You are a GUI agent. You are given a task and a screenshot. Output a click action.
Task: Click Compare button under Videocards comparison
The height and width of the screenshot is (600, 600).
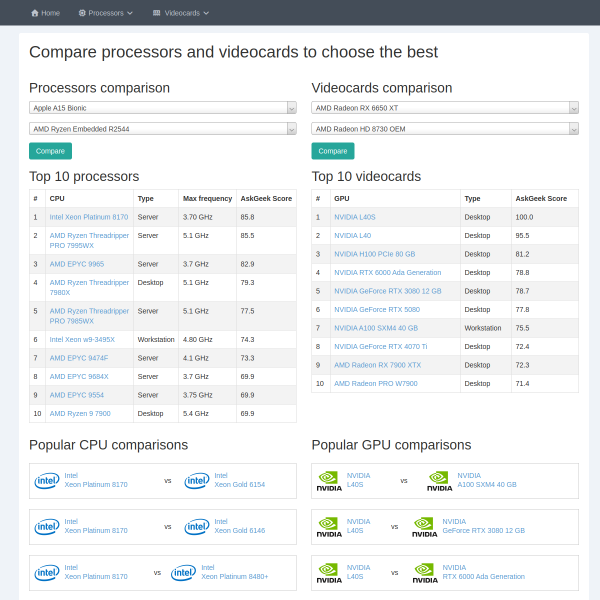(333, 151)
